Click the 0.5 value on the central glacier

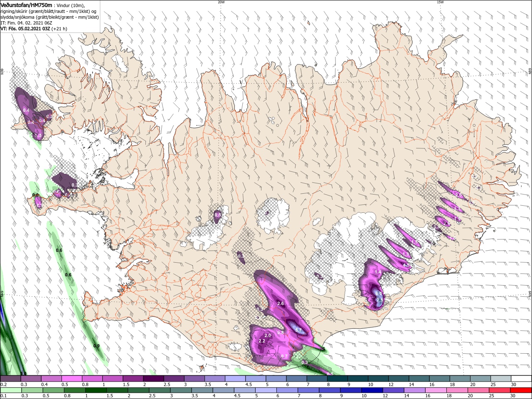point(217,214)
